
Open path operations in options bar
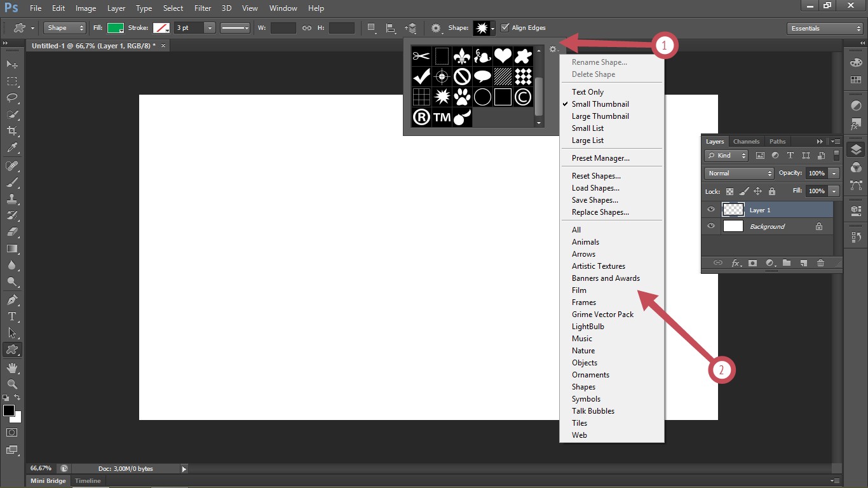(372, 28)
